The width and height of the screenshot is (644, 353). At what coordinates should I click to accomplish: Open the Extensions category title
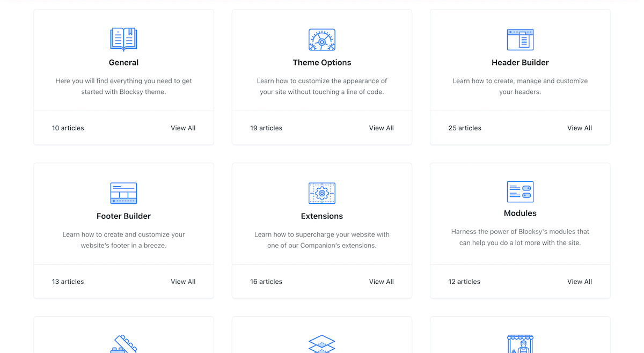pos(322,216)
